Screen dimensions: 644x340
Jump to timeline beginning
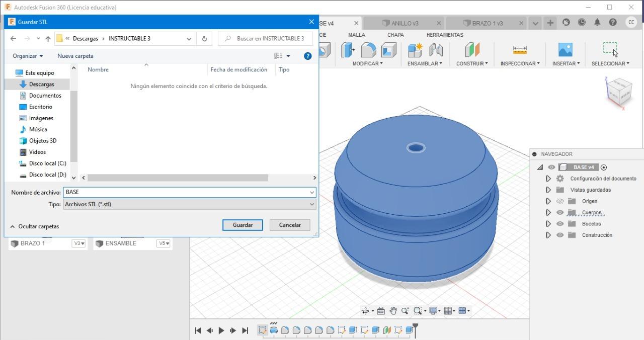coord(198,330)
